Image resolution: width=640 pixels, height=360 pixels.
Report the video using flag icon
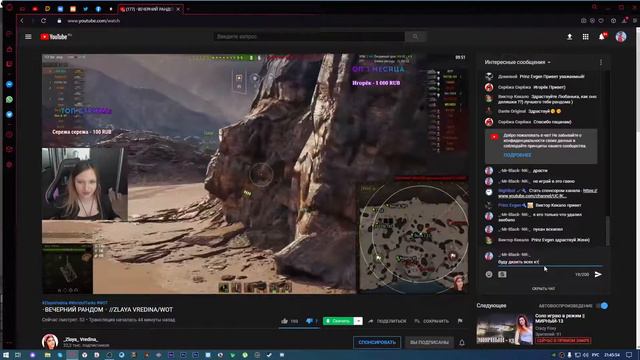460,321
